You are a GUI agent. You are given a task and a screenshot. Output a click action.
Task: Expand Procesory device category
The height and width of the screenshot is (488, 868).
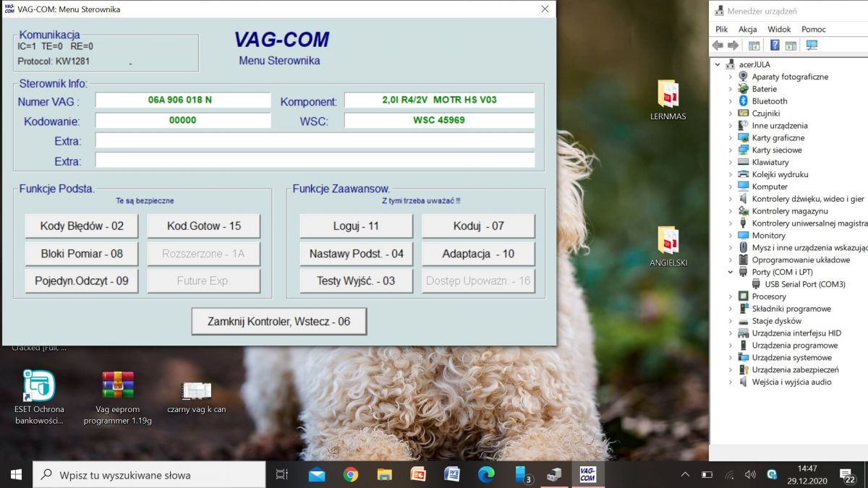[x=730, y=296]
